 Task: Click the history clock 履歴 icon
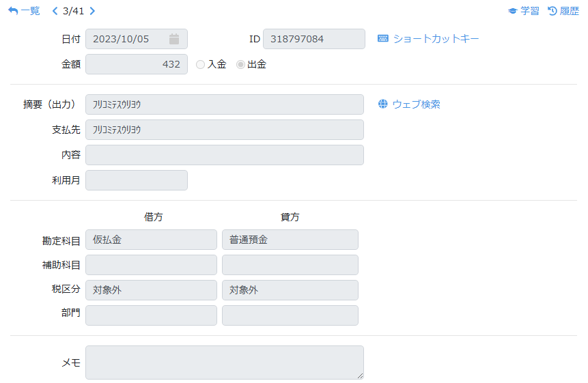point(552,11)
